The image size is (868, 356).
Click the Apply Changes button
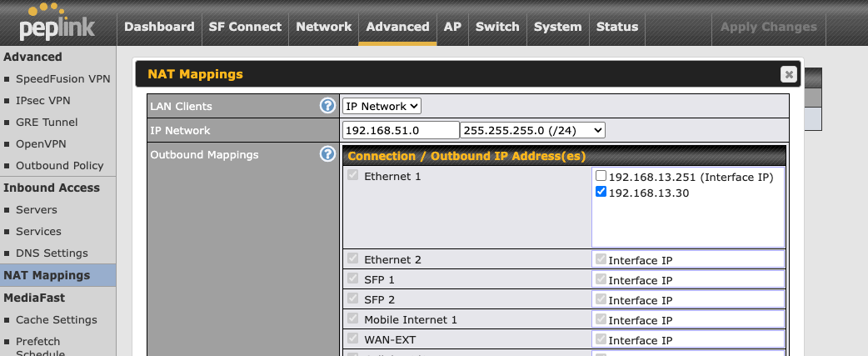click(768, 27)
